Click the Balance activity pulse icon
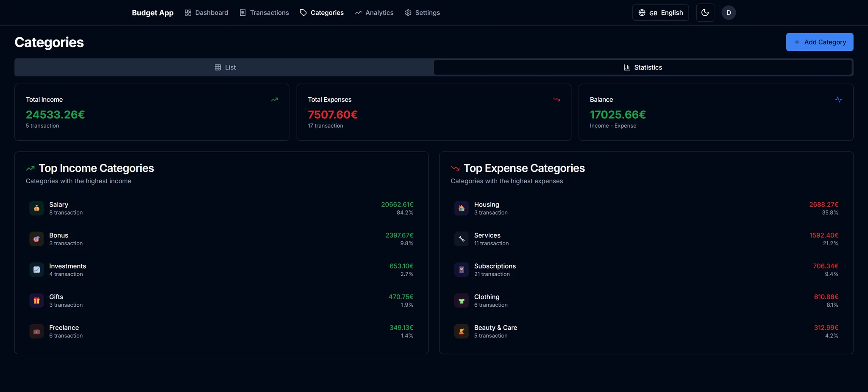868x392 pixels. pos(838,100)
